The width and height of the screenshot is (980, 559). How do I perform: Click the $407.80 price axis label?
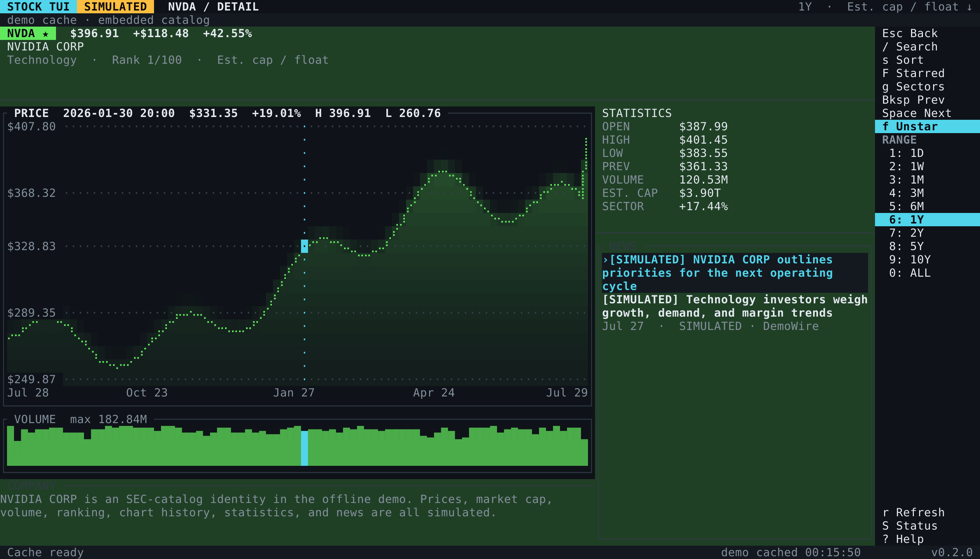pos(31,126)
